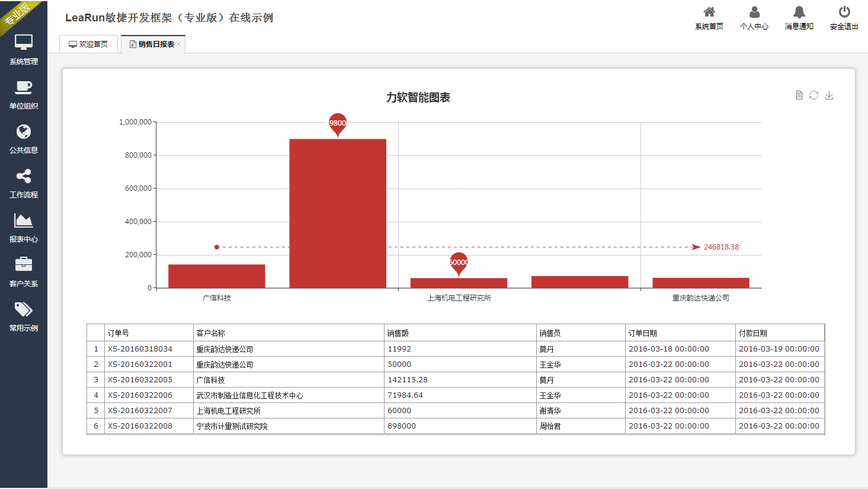Screen dimensions: 868x489
Task: Switch to 欢迎首页 tab
Action: 88,44
